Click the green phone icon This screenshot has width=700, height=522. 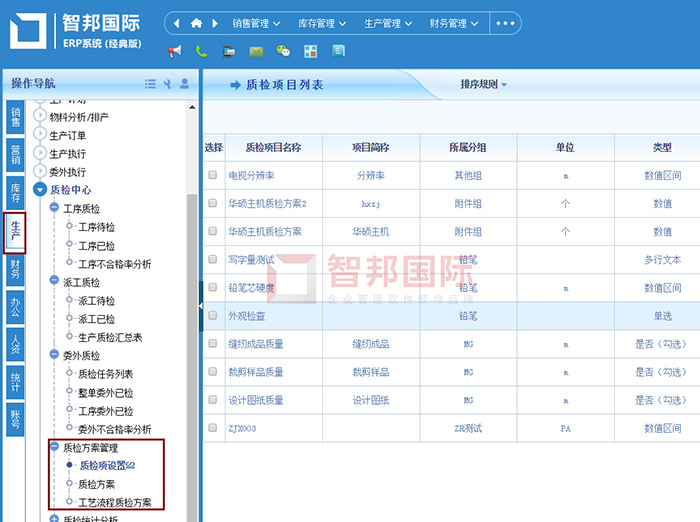point(202,51)
